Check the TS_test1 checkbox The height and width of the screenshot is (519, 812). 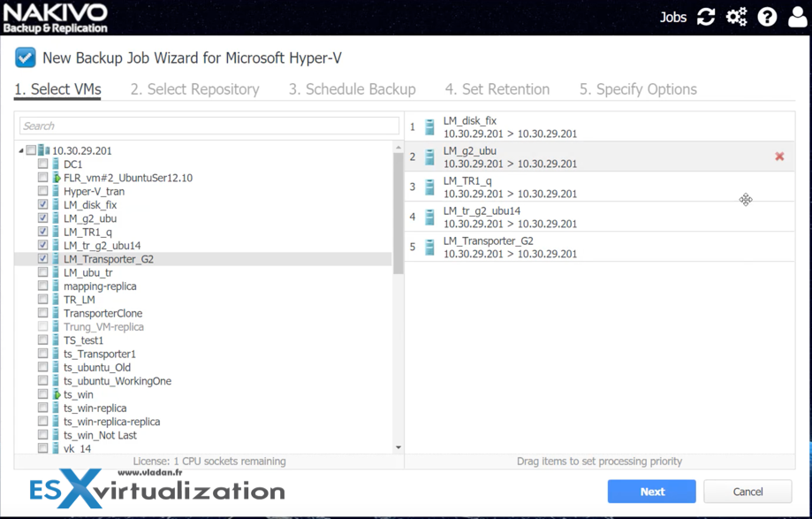(x=43, y=340)
